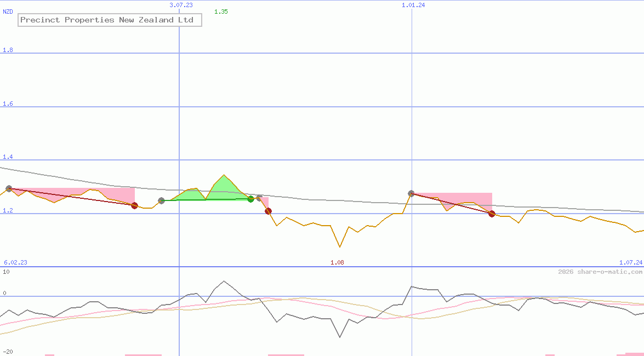Open the 2026 share-o-matic.com watermark link
644x356 pixels.
(x=599, y=271)
